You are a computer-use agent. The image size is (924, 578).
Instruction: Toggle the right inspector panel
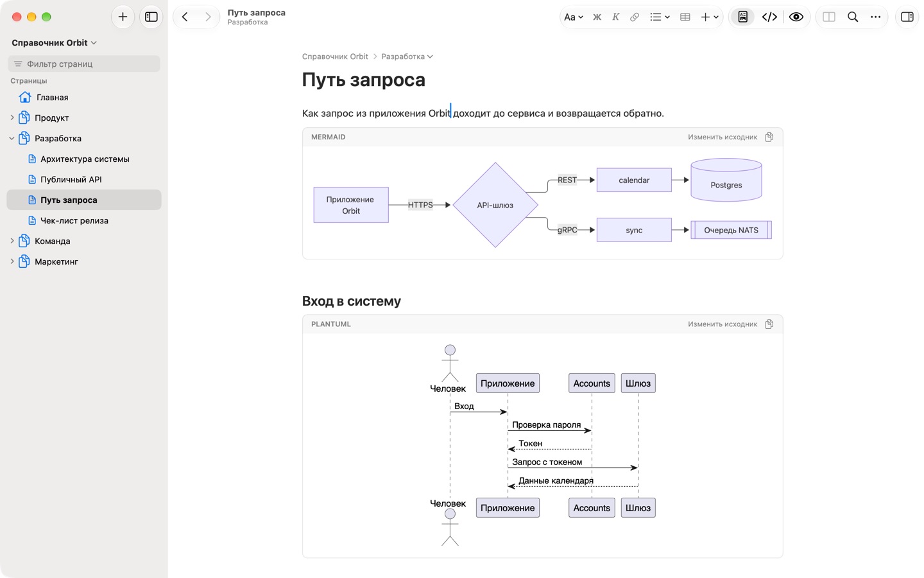pos(907,17)
